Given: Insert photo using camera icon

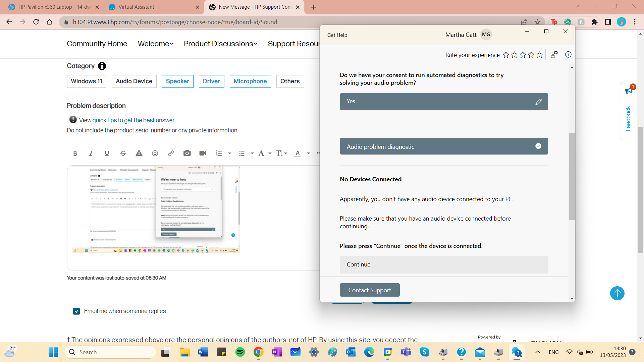Looking at the screenshot, I should (187, 153).
